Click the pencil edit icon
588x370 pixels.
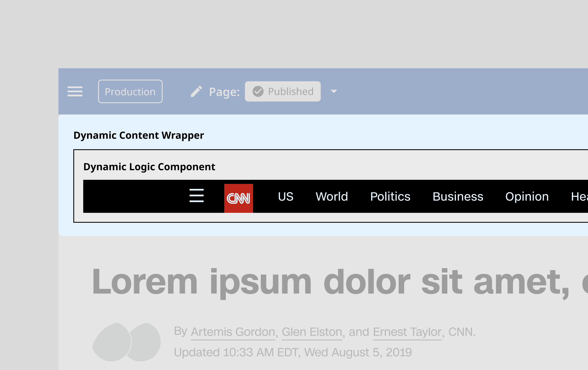point(196,92)
